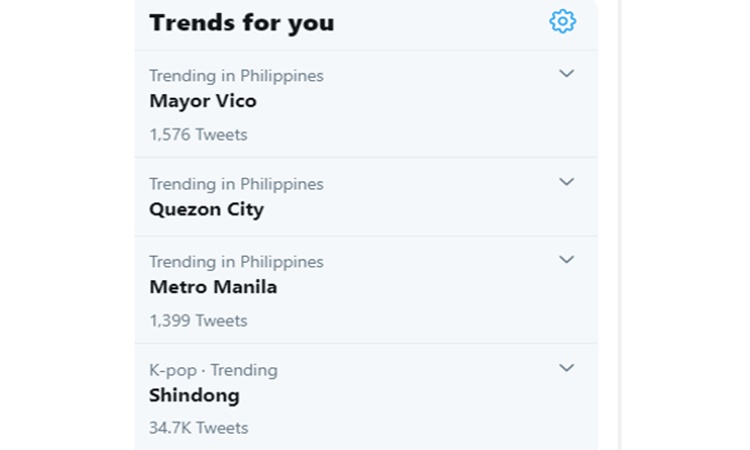Show options arrow for the Shindong trend
Screen dimensions: 750x450
(566, 368)
